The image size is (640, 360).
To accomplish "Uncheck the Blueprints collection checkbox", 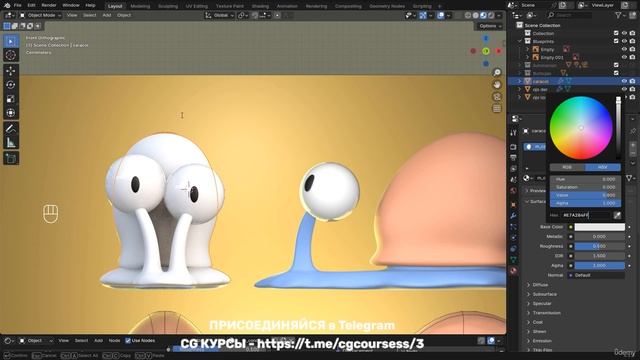I will (x=616, y=41).
